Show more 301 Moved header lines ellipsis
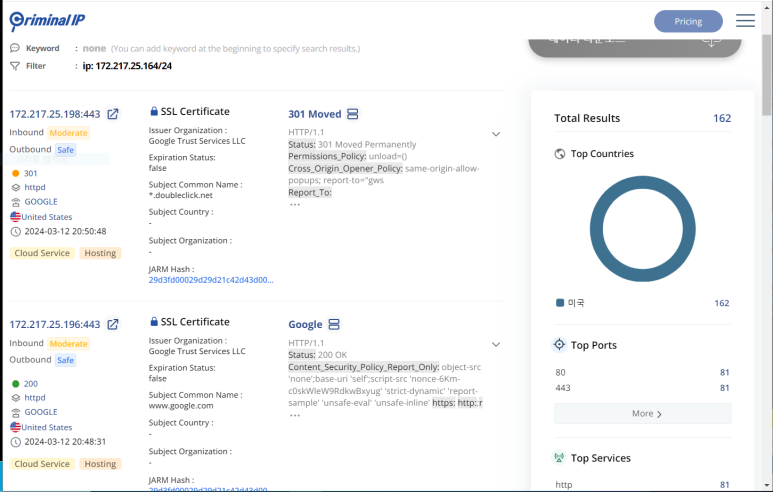This screenshot has height=492, width=773. pos(295,205)
